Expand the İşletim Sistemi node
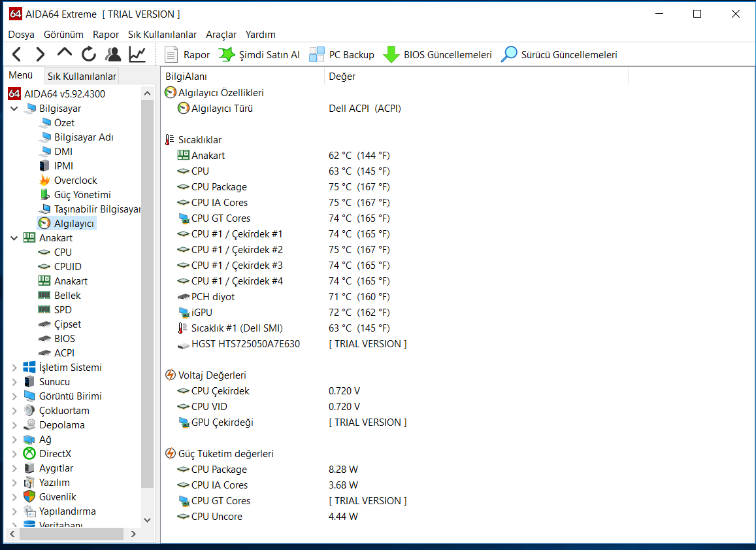 click(x=14, y=368)
